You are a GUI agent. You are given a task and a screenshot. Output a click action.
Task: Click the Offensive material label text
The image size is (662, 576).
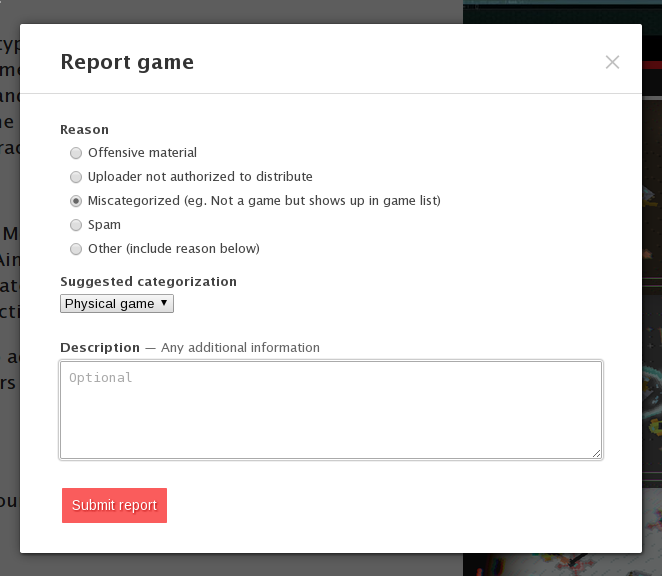(142, 152)
